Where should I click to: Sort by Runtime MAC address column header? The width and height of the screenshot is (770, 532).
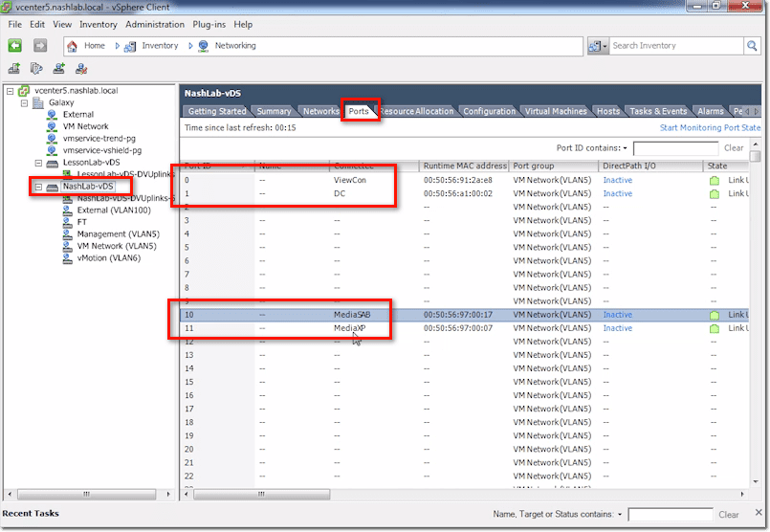coord(464,166)
